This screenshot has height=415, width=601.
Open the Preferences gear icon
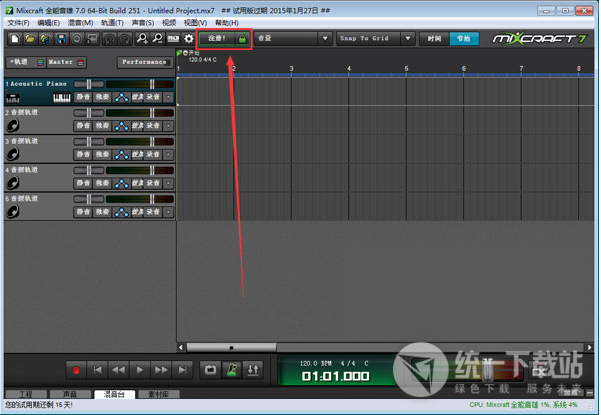tap(189, 38)
